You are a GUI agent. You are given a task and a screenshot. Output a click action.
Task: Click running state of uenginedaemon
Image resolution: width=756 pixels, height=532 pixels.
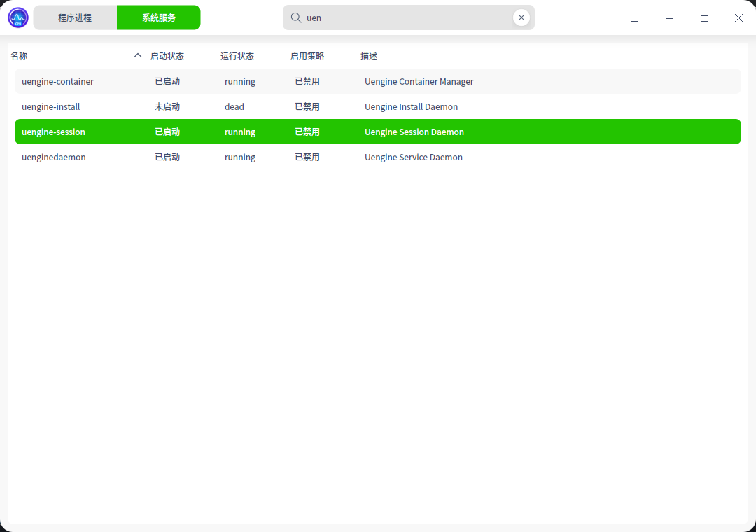pos(240,157)
